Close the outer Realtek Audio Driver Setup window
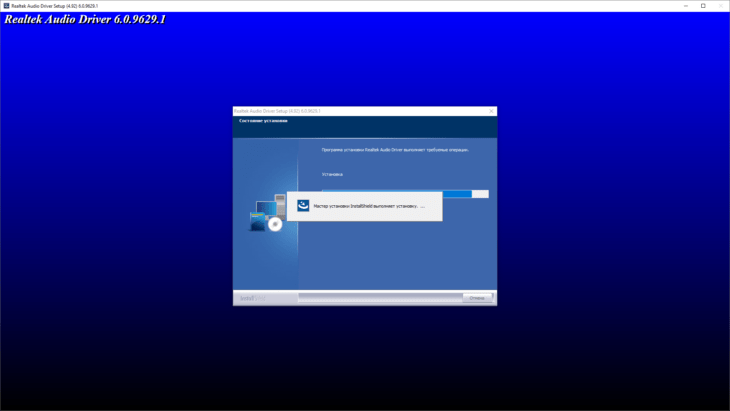The image size is (730, 411). point(721,6)
